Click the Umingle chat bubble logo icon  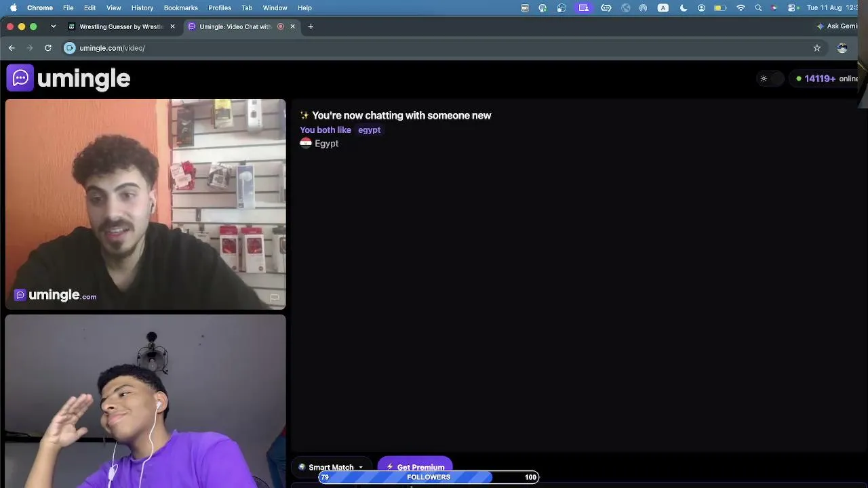pos(20,78)
